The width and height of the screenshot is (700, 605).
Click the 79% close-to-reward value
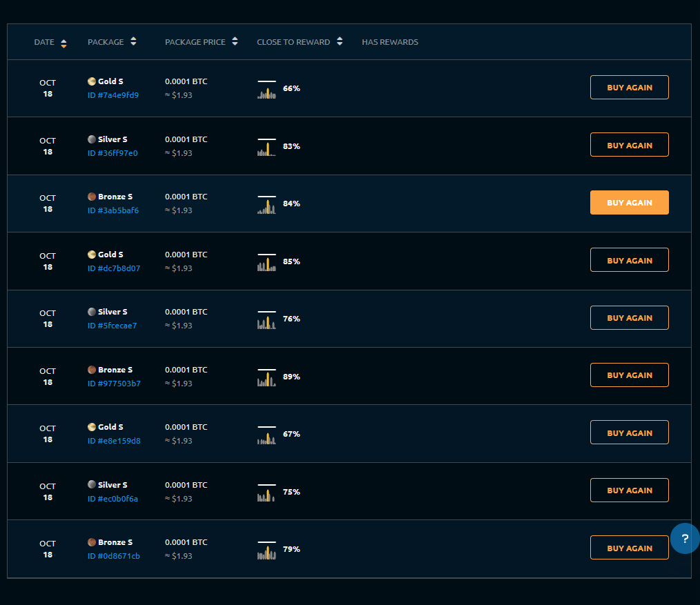[x=291, y=549]
